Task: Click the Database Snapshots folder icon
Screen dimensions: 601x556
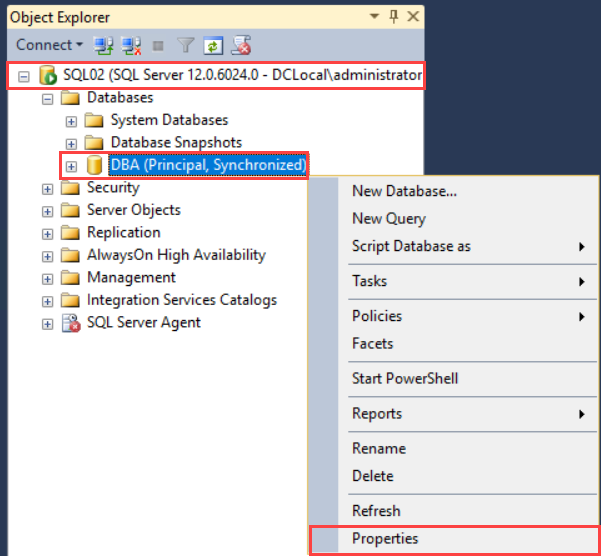Action: click(94, 143)
